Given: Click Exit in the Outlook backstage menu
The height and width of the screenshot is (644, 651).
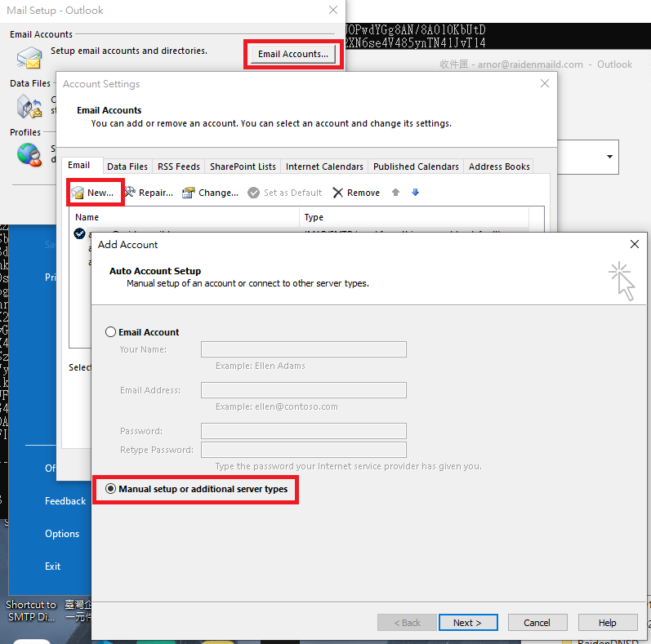Looking at the screenshot, I should (x=53, y=566).
